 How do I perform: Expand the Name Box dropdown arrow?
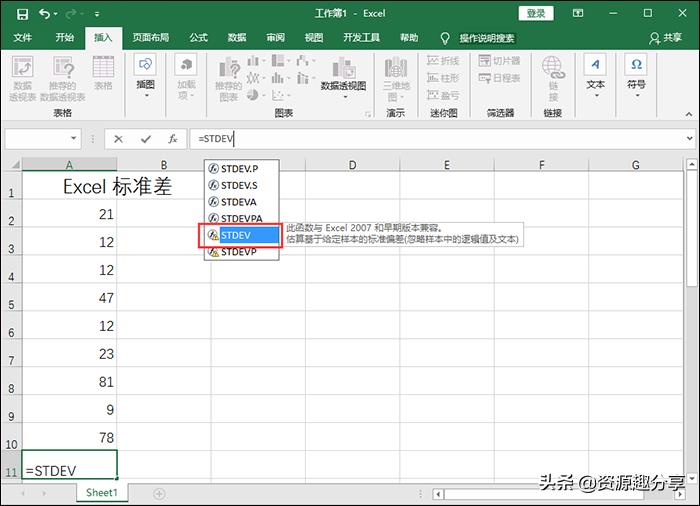(x=74, y=139)
